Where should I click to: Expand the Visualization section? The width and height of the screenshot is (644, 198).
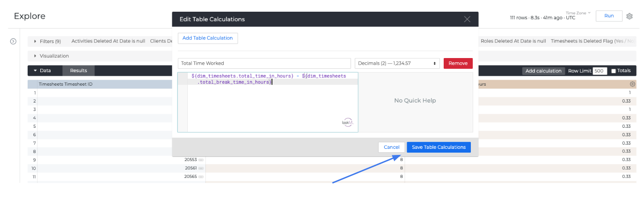click(x=51, y=56)
